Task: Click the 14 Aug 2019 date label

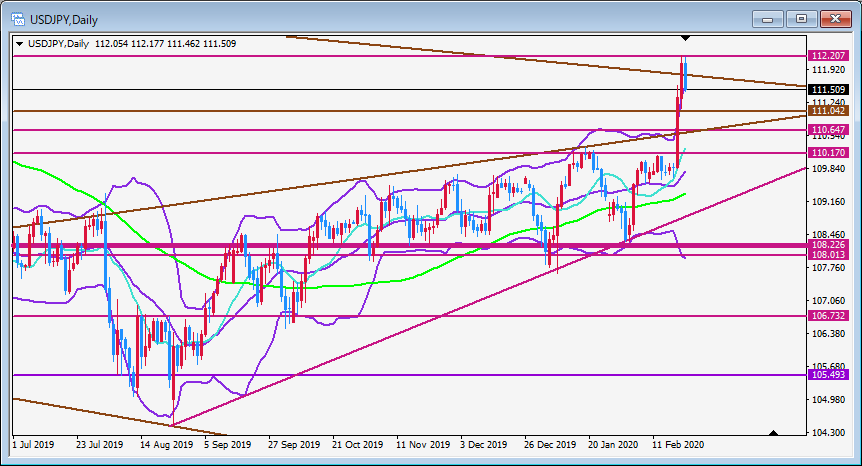Action: click(x=167, y=445)
